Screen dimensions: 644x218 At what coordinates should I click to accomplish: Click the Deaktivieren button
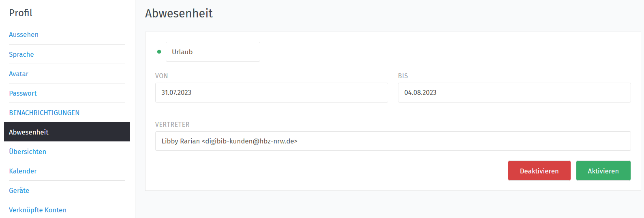tap(539, 171)
